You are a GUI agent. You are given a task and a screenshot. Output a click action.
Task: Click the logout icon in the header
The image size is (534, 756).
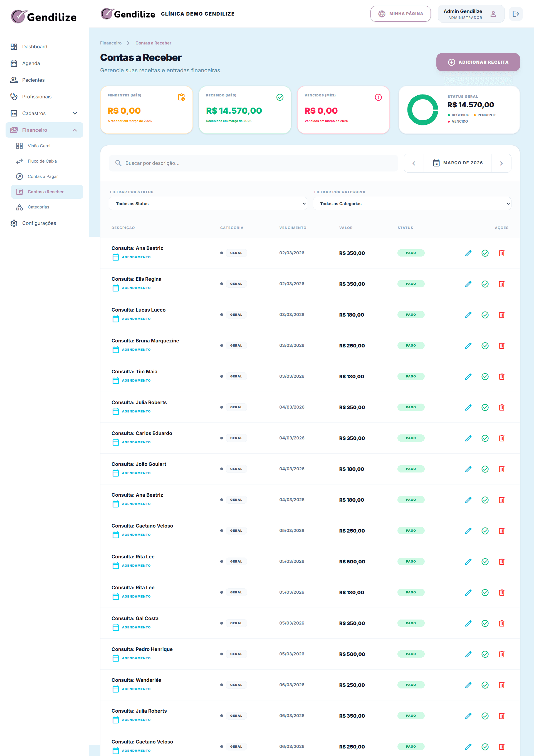(x=516, y=14)
